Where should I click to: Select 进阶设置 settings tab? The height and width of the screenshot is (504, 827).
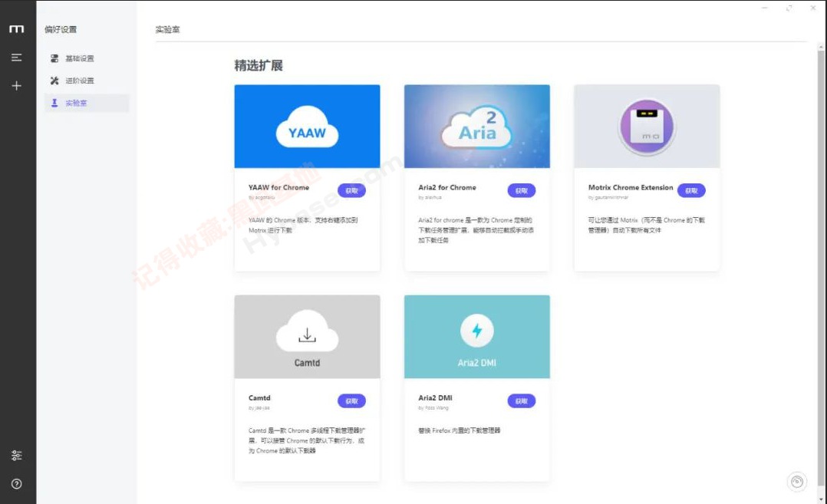point(87,81)
